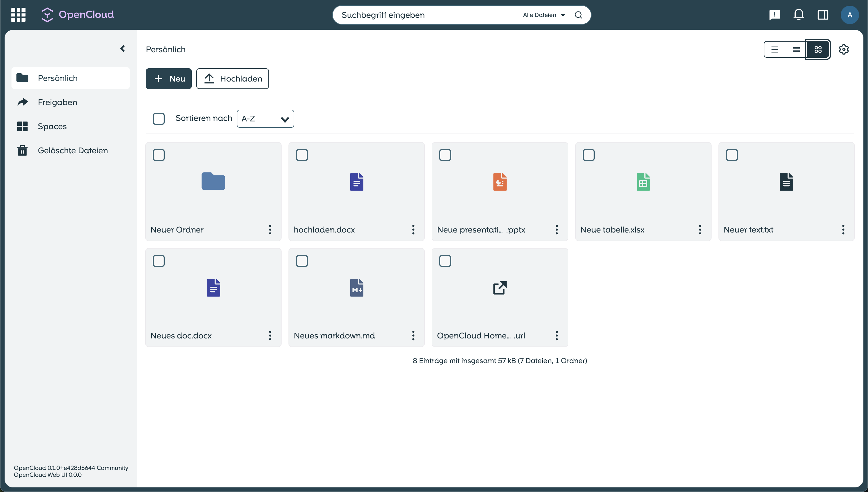Open notifications bell
This screenshot has width=868, height=492.
799,15
